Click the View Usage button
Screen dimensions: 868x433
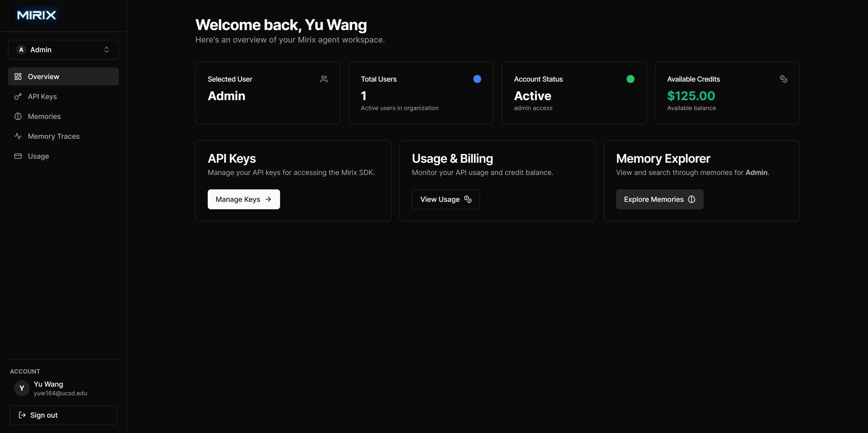tap(446, 200)
